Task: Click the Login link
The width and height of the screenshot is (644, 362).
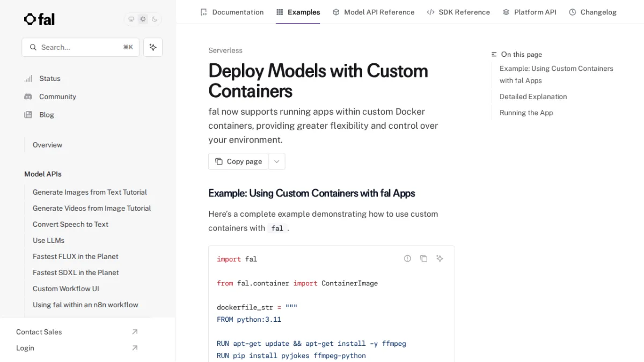Action: click(25, 348)
